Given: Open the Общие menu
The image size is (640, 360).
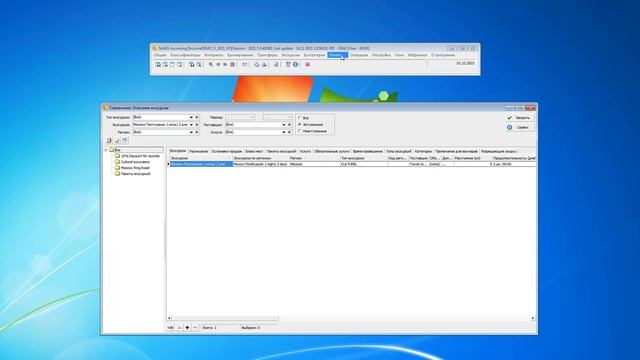Looking at the screenshot, I should pyautogui.click(x=160, y=55).
